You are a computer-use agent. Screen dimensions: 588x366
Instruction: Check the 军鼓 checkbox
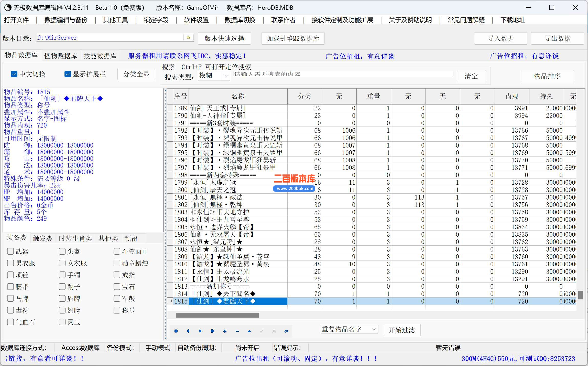click(x=117, y=298)
